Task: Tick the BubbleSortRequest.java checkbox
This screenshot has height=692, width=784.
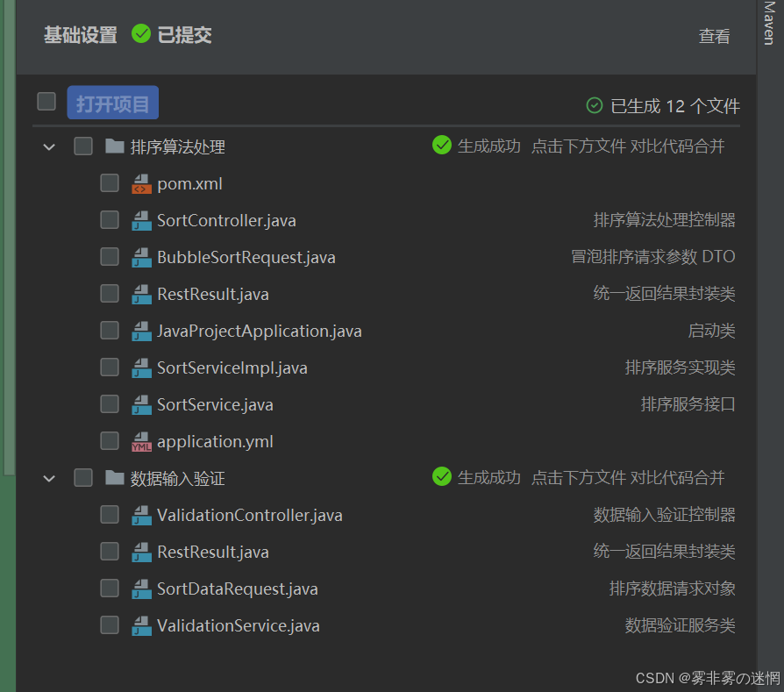Action: point(110,256)
